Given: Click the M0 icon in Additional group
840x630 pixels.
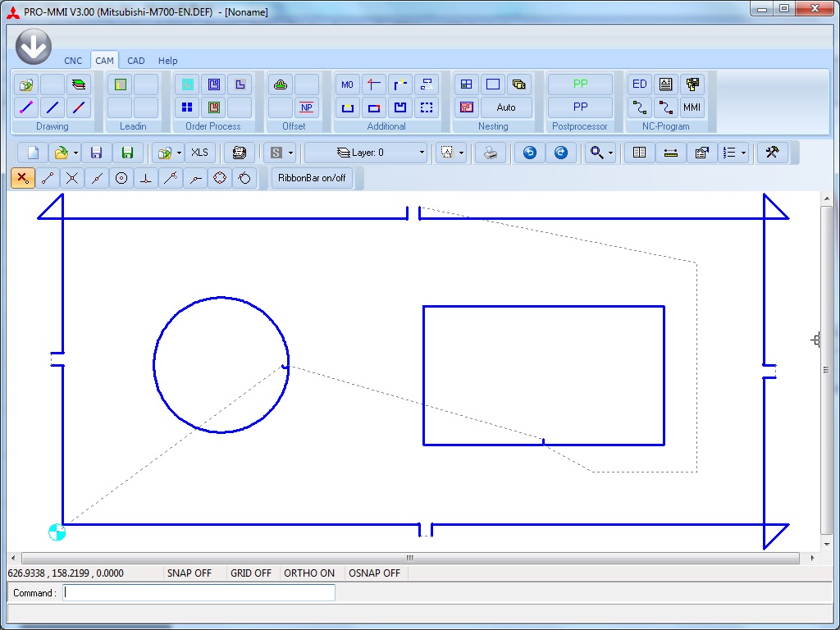Looking at the screenshot, I should click(347, 84).
